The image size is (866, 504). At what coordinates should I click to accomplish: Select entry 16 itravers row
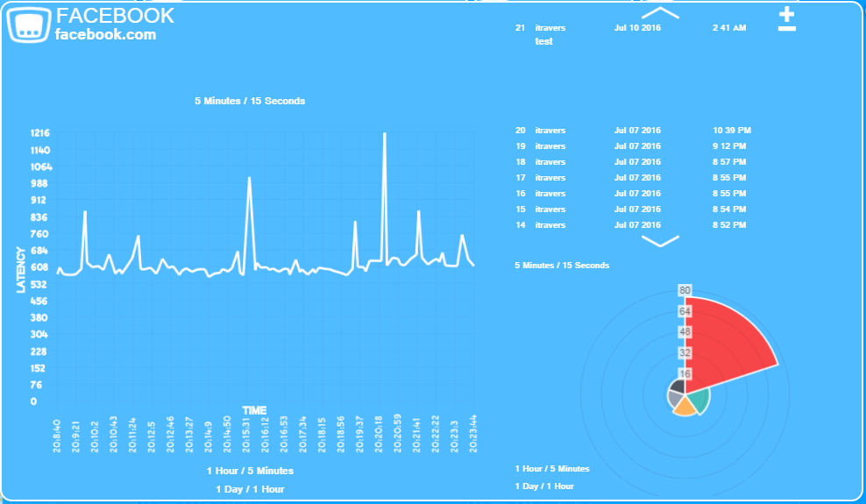coord(631,193)
